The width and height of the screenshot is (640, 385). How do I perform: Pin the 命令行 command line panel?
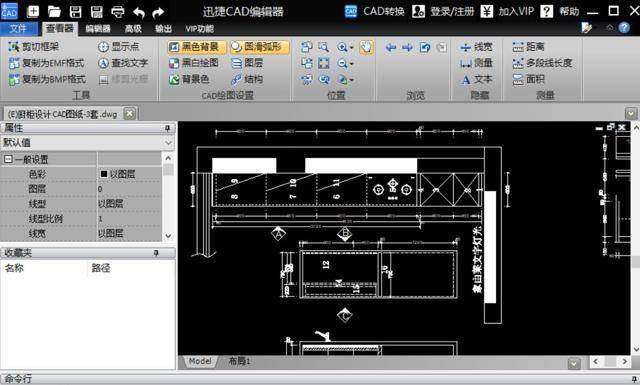tap(634, 379)
